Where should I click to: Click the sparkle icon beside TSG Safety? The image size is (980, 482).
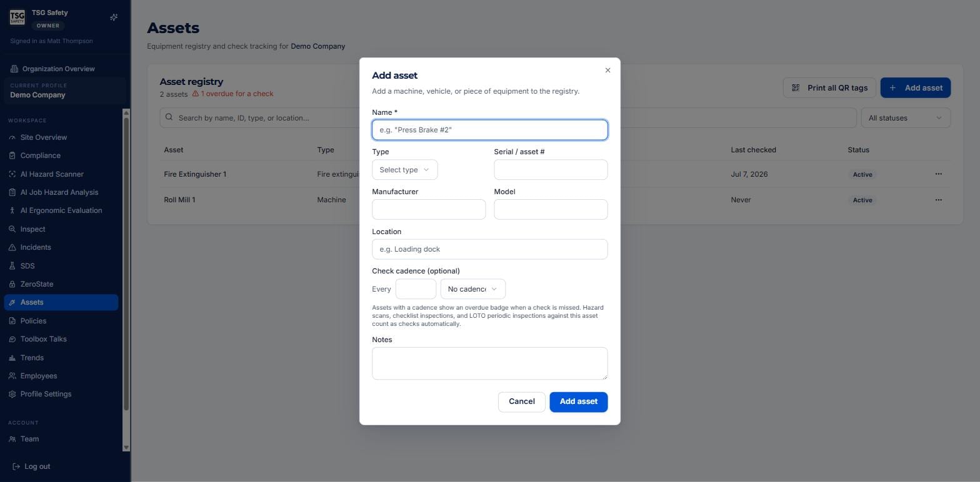pos(114,17)
